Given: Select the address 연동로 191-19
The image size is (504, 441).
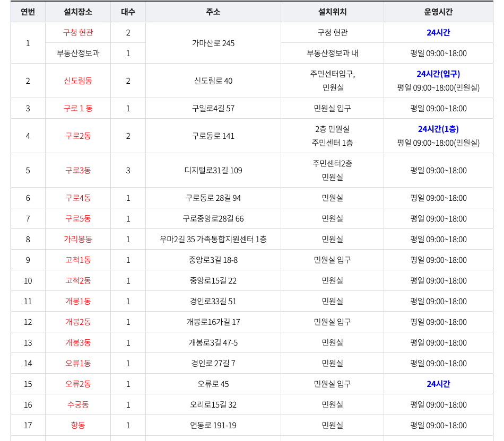Looking at the screenshot, I should pos(213,425).
